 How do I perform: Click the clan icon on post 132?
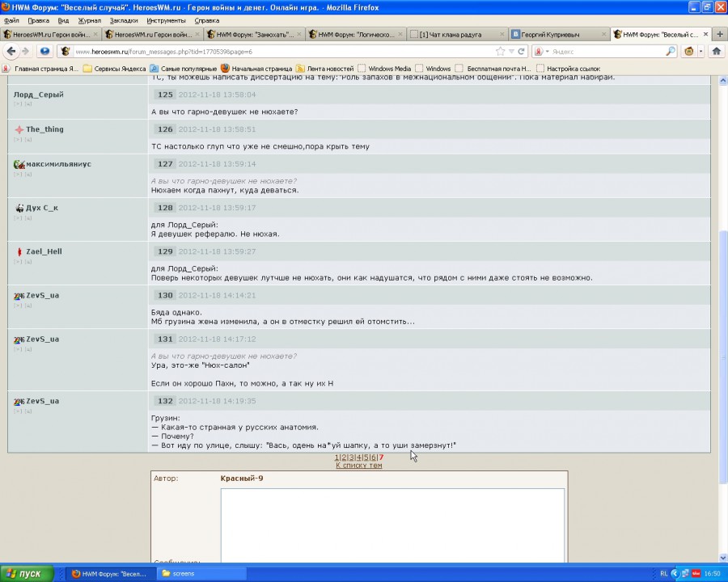(19, 402)
